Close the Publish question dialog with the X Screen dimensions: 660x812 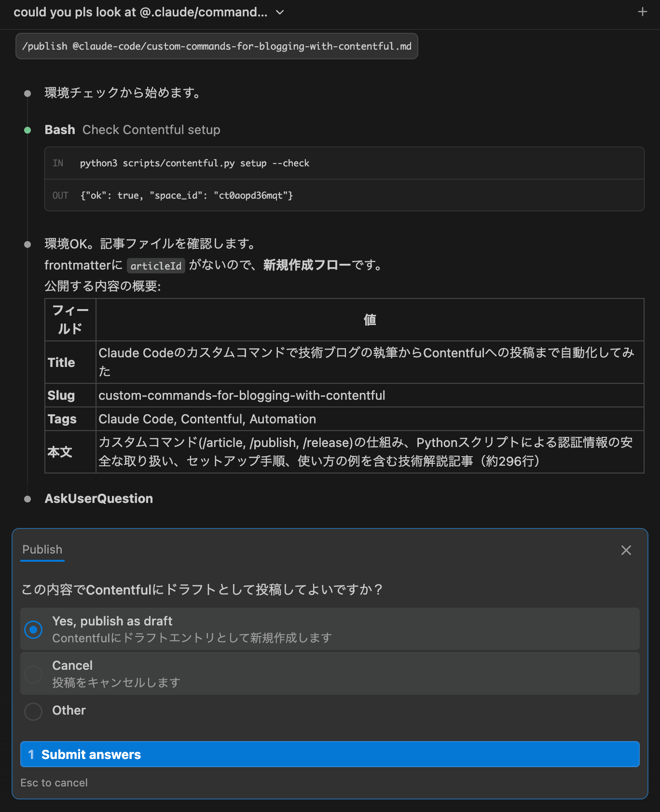626,550
